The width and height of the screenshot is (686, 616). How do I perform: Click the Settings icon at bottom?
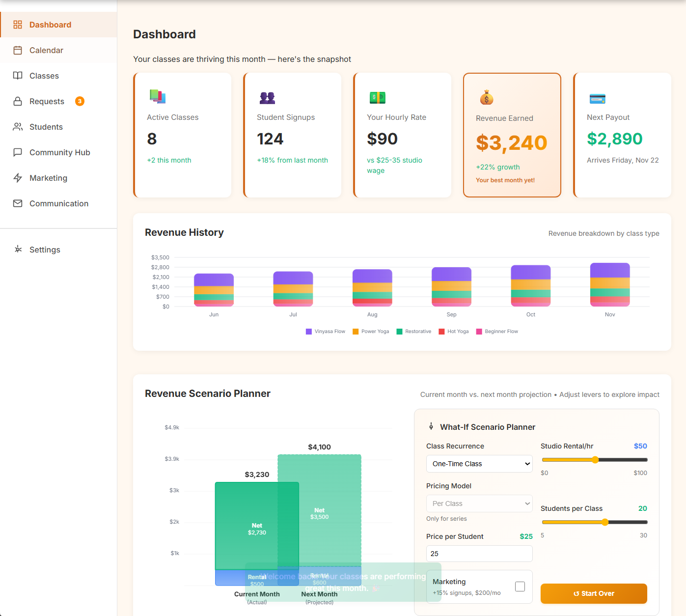coord(18,250)
